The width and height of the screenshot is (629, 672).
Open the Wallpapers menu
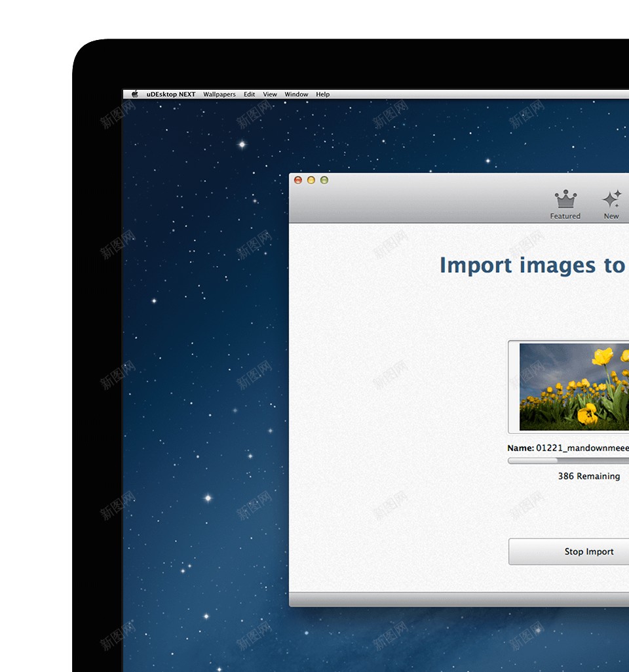[x=219, y=94]
